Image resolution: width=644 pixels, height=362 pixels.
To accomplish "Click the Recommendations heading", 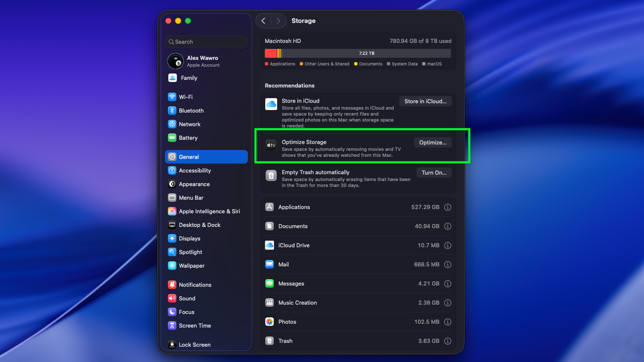I will coord(289,85).
